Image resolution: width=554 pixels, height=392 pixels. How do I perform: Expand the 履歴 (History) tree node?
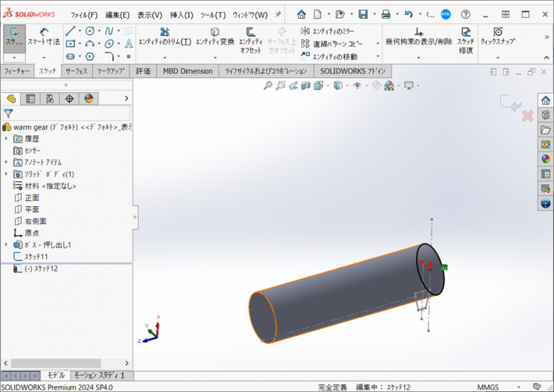(x=7, y=139)
